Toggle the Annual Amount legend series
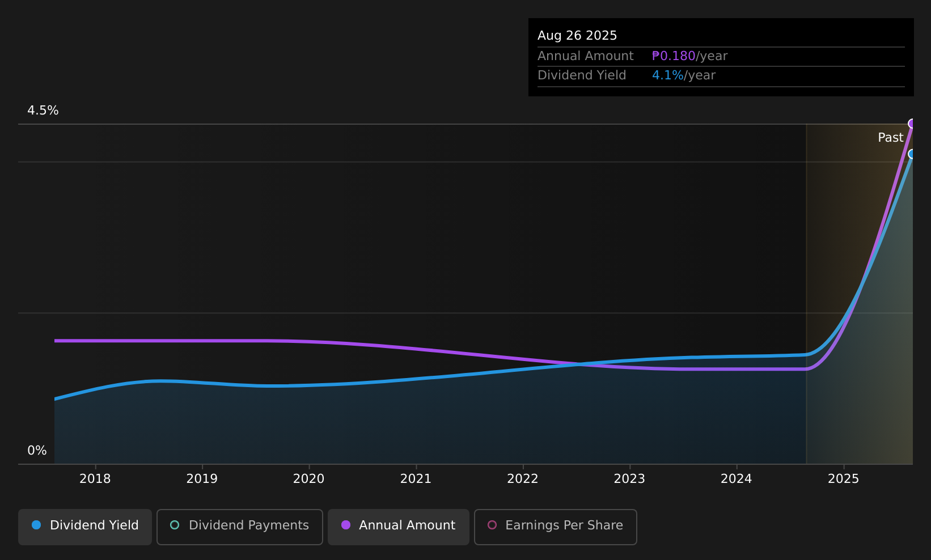The width and height of the screenshot is (931, 560). pyautogui.click(x=399, y=527)
